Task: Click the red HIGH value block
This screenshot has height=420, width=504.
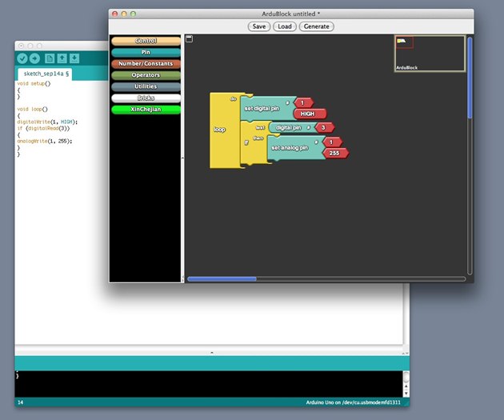Action: (x=310, y=114)
